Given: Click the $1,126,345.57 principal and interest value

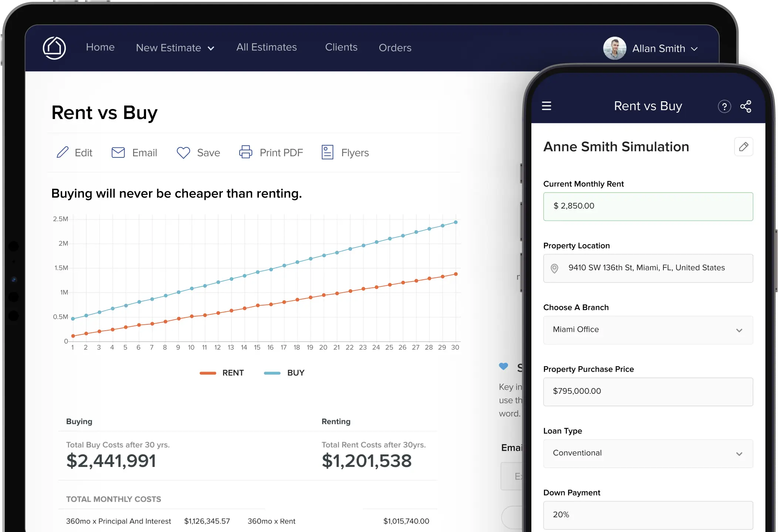Looking at the screenshot, I should (207, 521).
